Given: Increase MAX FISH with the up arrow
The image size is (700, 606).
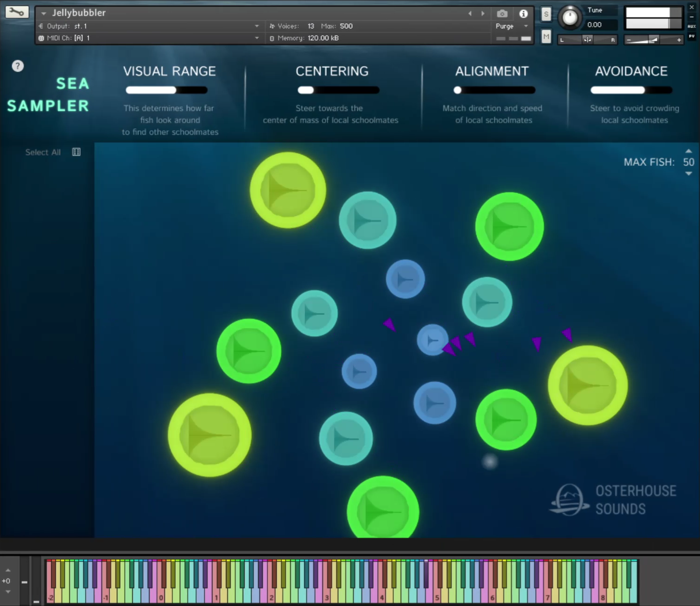Looking at the screenshot, I should pos(688,151).
